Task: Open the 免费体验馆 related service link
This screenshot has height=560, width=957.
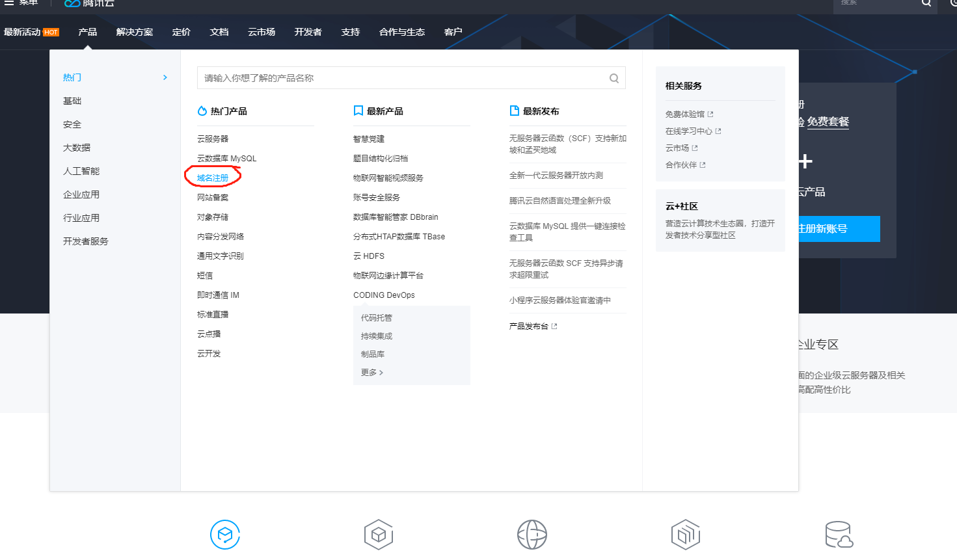Action: click(x=685, y=114)
